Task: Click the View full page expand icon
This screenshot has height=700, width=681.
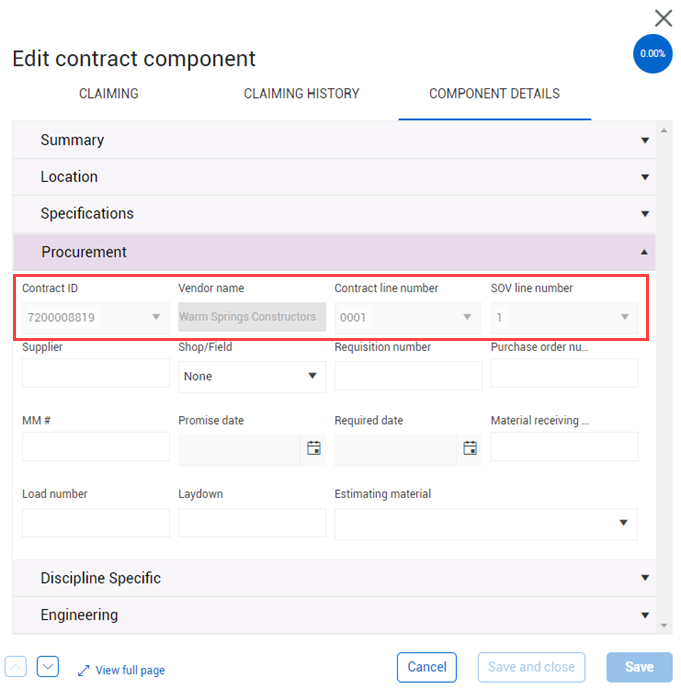Action: [84, 670]
